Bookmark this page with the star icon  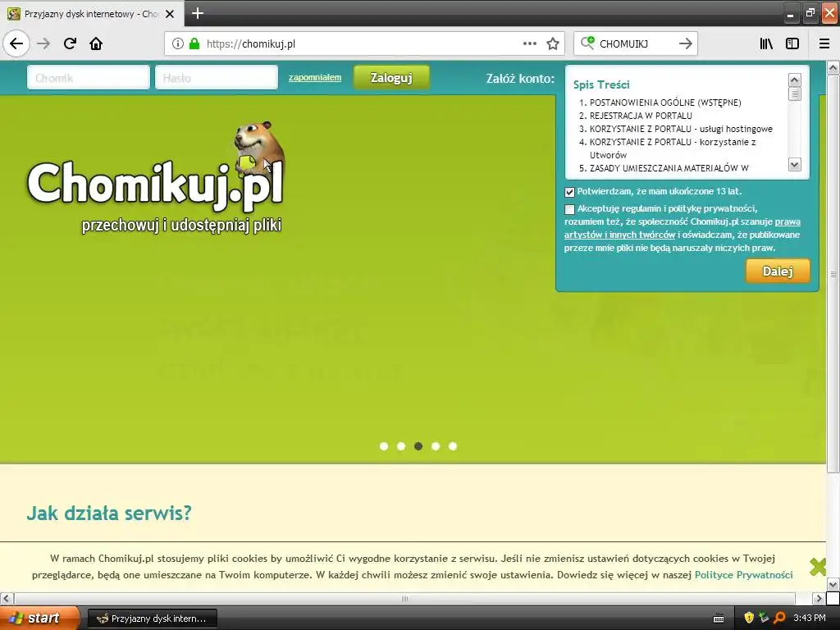click(553, 44)
